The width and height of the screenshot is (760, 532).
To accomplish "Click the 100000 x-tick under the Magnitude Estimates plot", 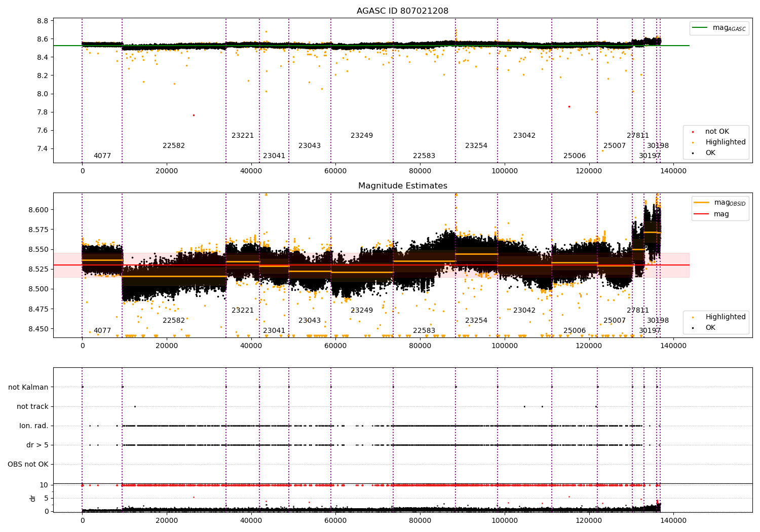I will 504,346.
